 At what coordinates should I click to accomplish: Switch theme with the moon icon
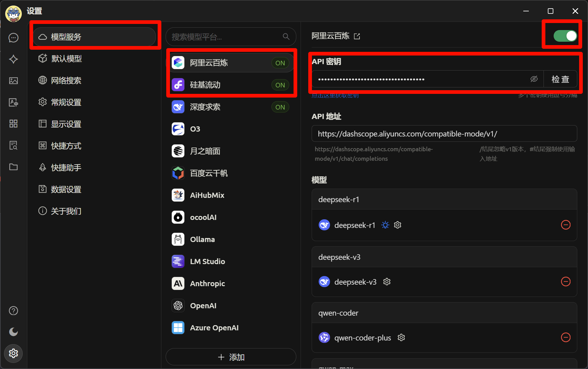[x=13, y=332]
